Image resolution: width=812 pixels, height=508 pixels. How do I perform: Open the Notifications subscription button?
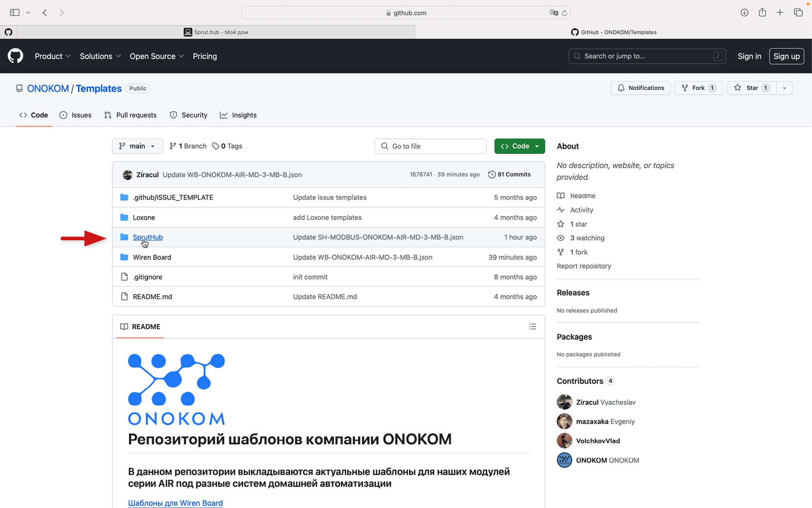[x=640, y=88]
